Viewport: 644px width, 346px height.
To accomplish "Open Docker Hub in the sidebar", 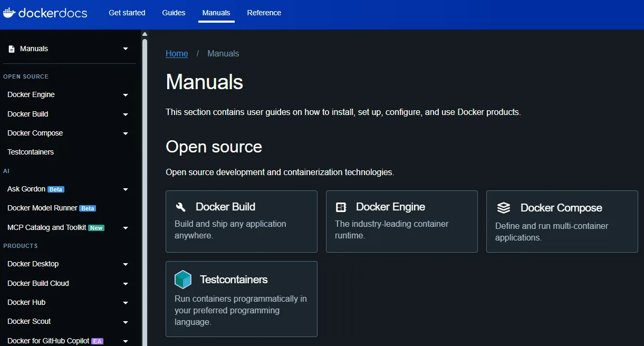I will [x=26, y=302].
